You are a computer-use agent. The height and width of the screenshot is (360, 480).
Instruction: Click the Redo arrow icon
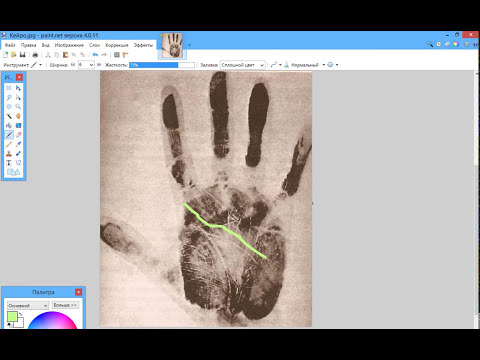(104, 55)
